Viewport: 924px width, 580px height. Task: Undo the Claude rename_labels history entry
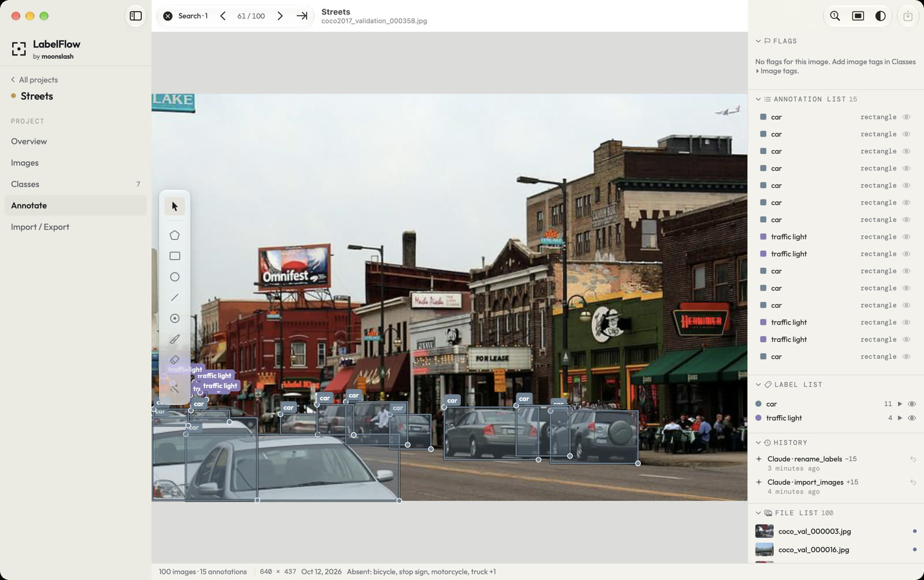point(913,459)
